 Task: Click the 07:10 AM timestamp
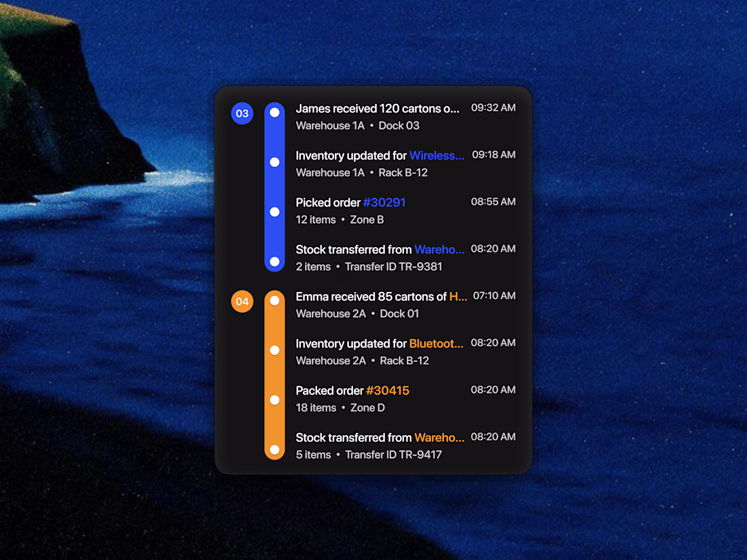coord(494,296)
